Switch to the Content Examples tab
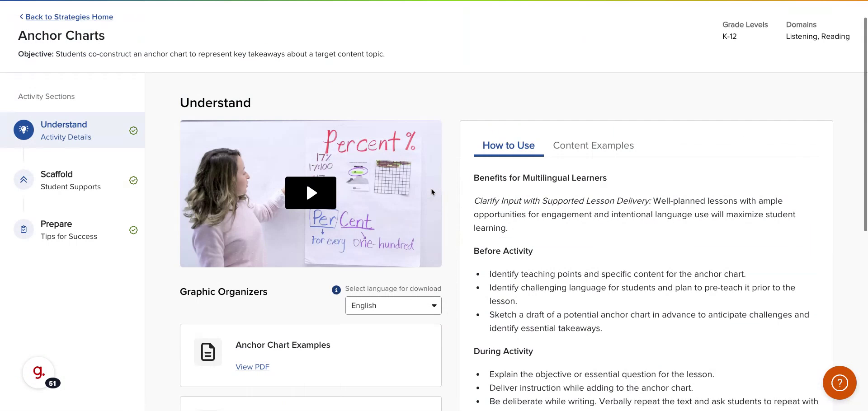868x411 pixels. [x=593, y=145]
